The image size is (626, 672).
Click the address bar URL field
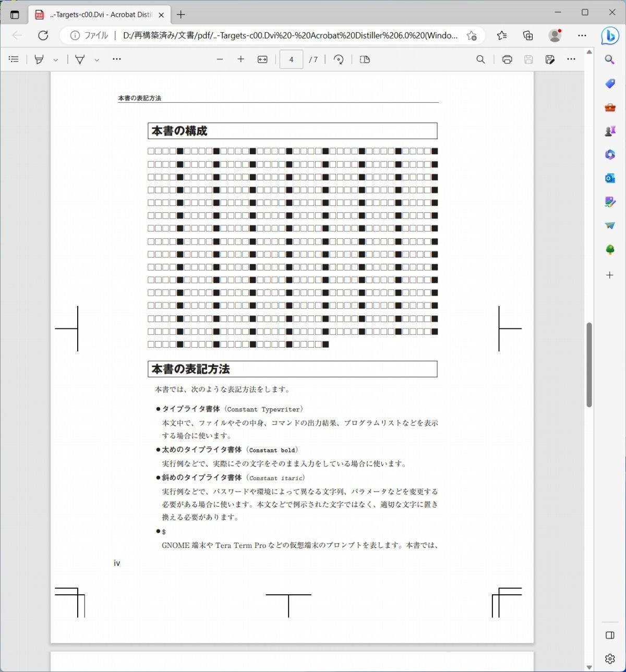coord(290,35)
